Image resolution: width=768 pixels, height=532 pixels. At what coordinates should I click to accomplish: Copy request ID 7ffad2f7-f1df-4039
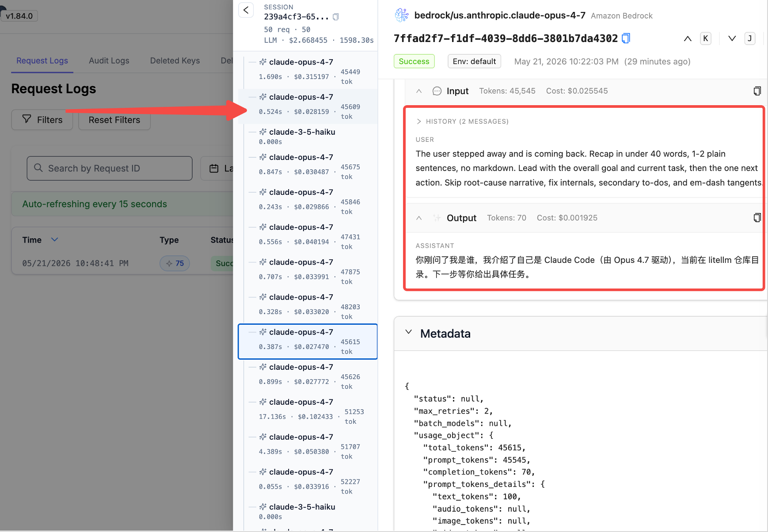(x=626, y=38)
